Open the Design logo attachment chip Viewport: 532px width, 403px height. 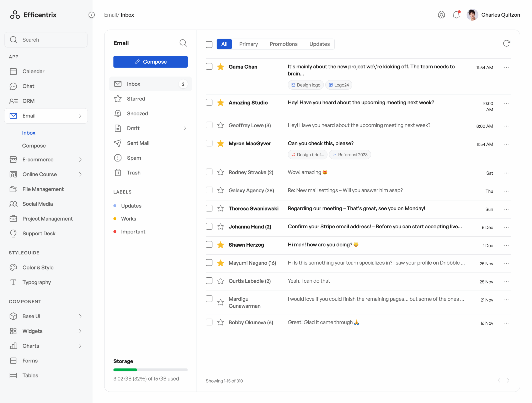pyautogui.click(x=305, y=85)
